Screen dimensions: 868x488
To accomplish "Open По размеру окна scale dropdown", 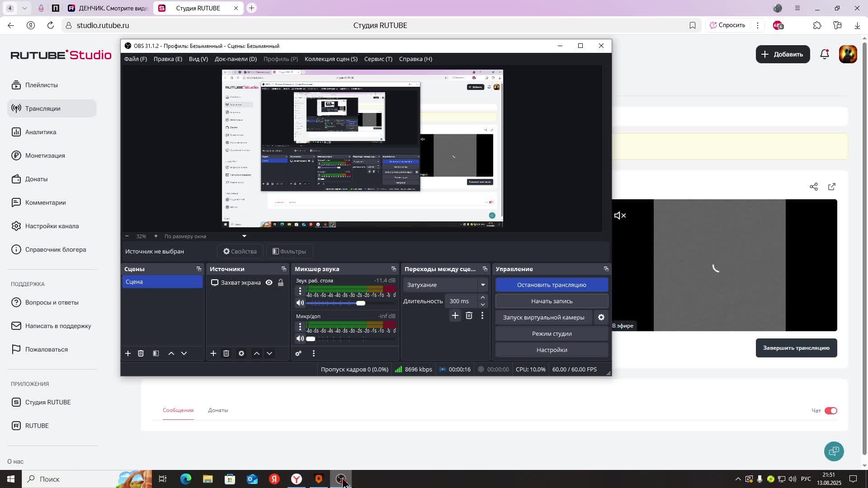I will click(244, 236).
